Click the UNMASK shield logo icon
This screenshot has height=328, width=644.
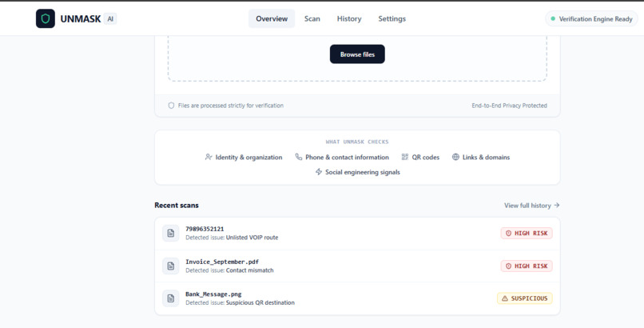(x=46, y=18)
